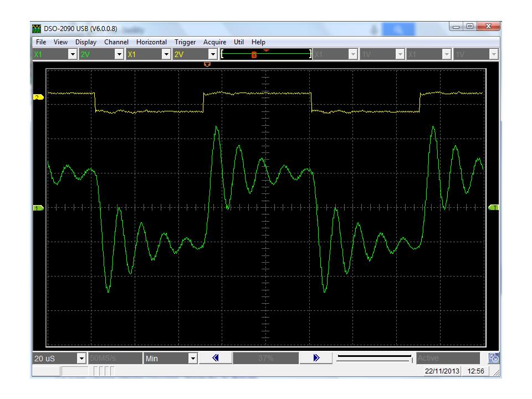Expand CH1 probe X1 dropdown
Image resolution: width=532 pixels, height=399 pixels.
(72, 54)
